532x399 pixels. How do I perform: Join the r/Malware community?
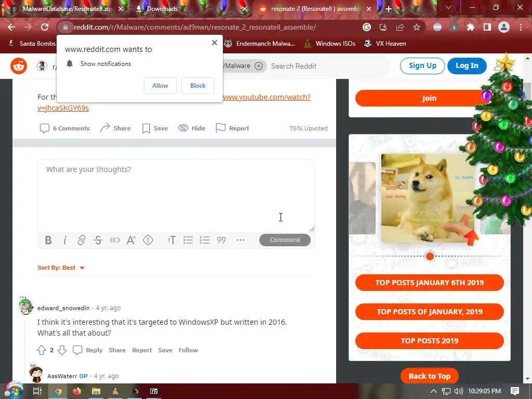429,98
